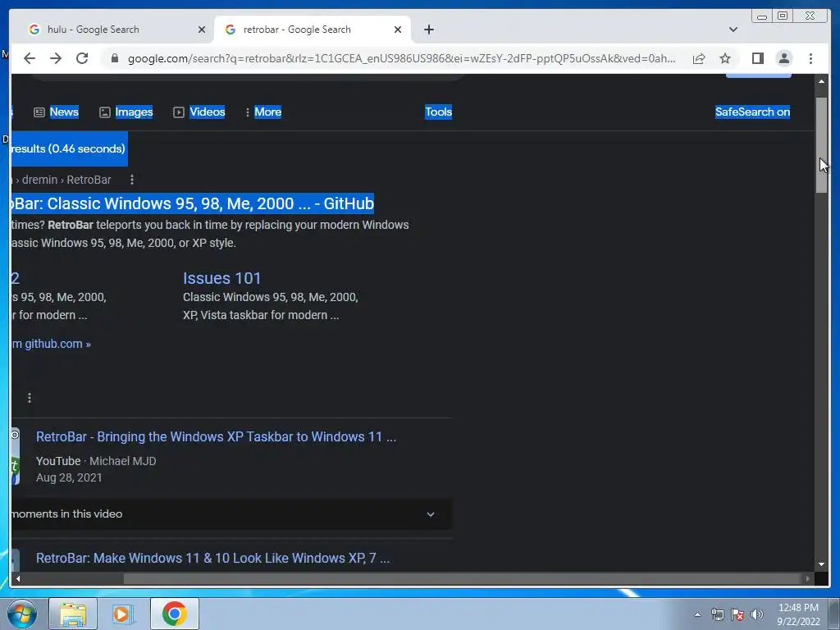
Task: Open SafeSearch on settings
Action: [x=752, y=112]
